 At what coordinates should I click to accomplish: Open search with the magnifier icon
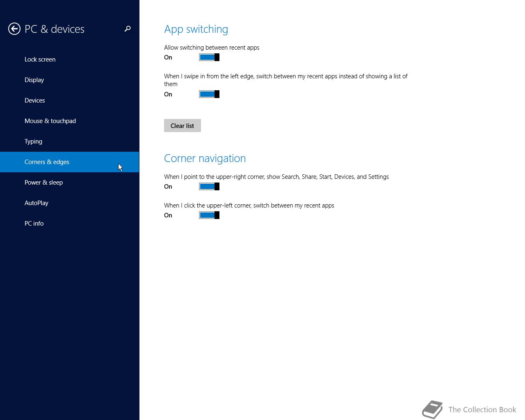point(128,29)
